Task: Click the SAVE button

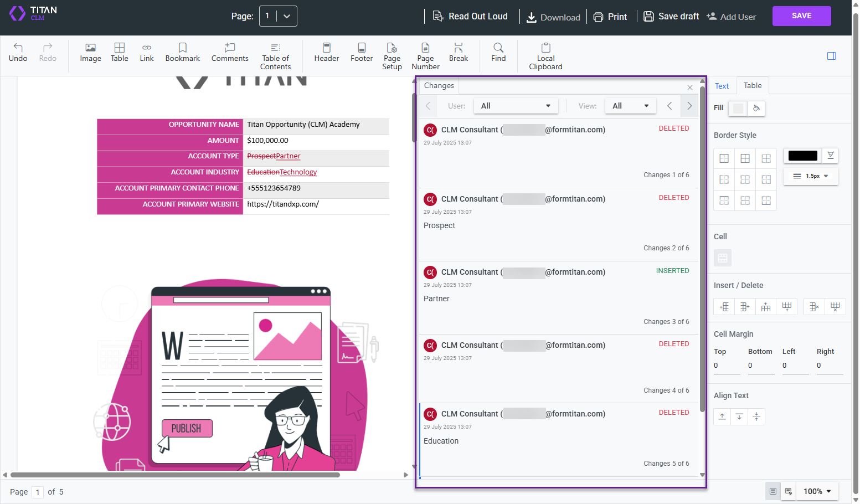Action: 801,16
